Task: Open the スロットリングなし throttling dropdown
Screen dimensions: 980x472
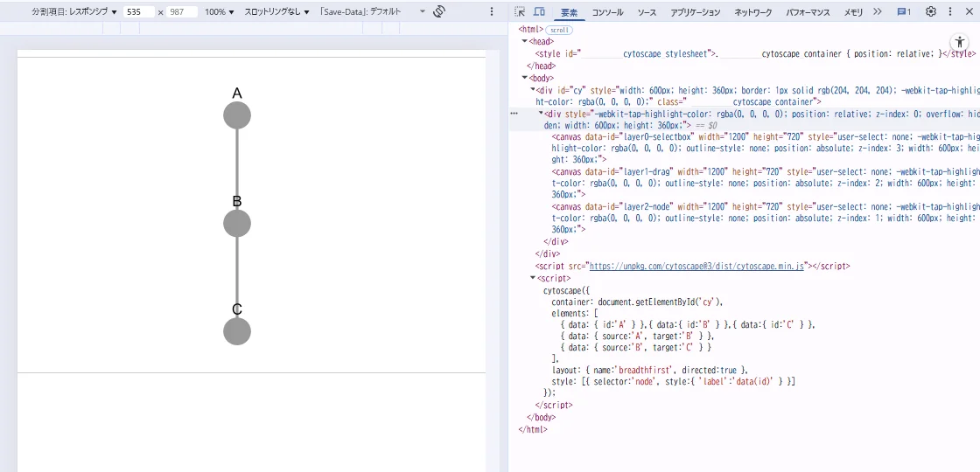Action: [x=276, y=12]
